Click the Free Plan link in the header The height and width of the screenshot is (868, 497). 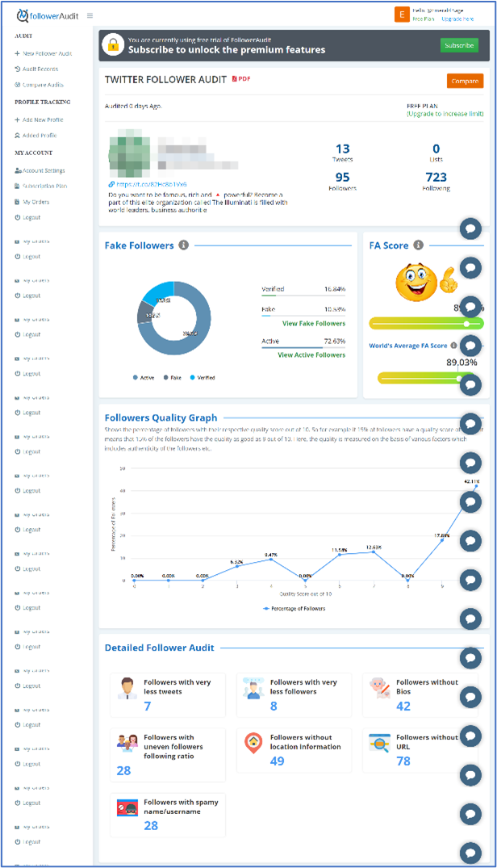tap(424, 19)
